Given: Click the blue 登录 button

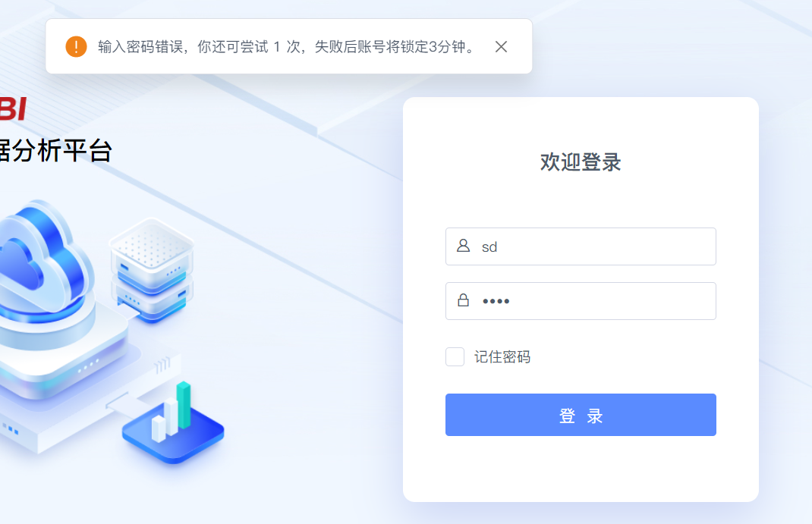Looking at the screenshot, I should [581, 415].
